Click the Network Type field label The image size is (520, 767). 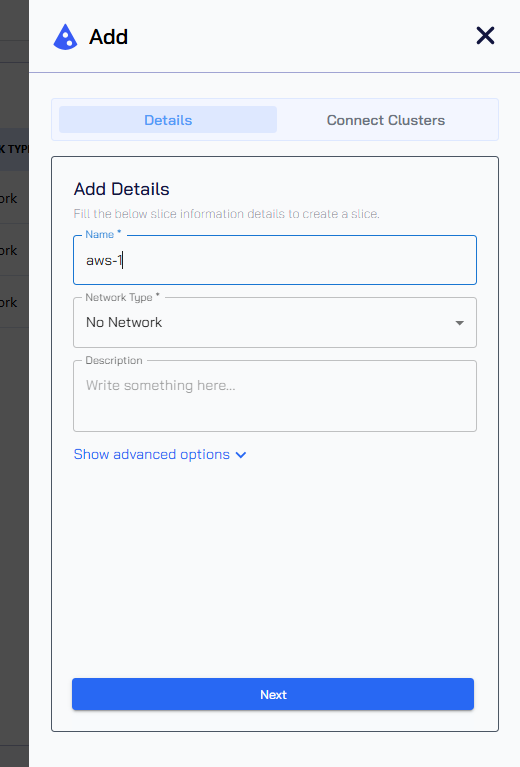click(122, 297)
